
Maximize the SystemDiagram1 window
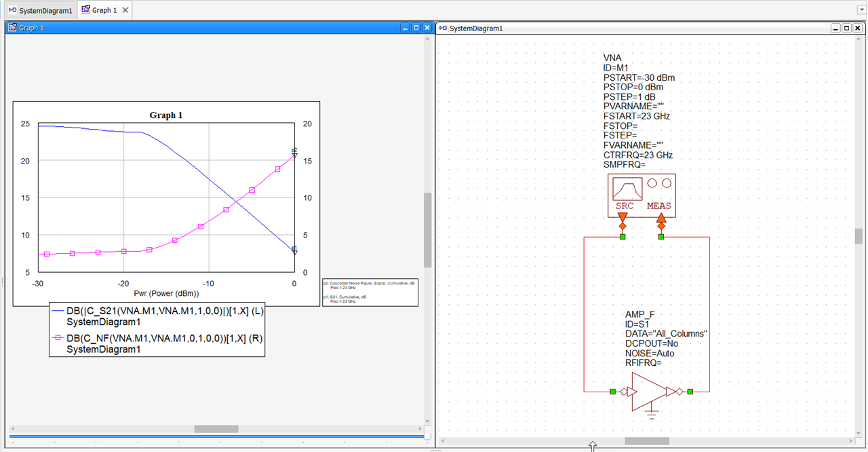(x=846, y=28)
